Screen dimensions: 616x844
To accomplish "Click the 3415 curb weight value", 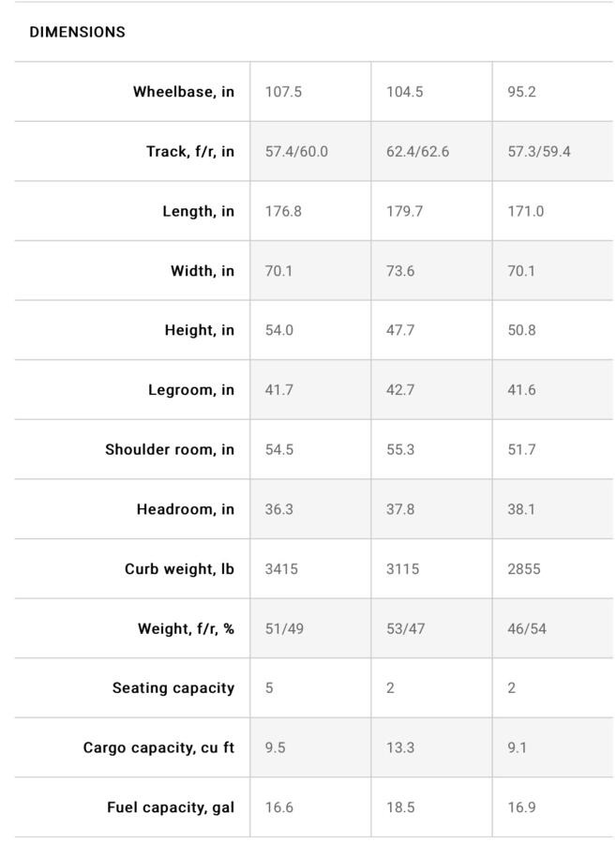I will tap(281, 569).
